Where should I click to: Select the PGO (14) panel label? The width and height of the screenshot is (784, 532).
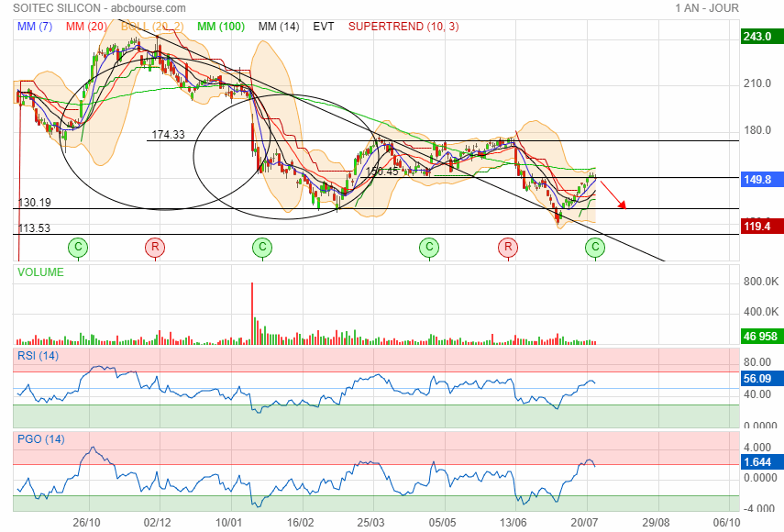click(39, 439)
